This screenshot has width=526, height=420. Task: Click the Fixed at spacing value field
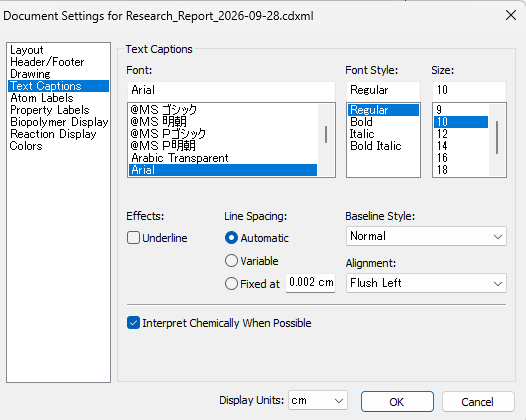pyautogui.click(x=311, y=283)
